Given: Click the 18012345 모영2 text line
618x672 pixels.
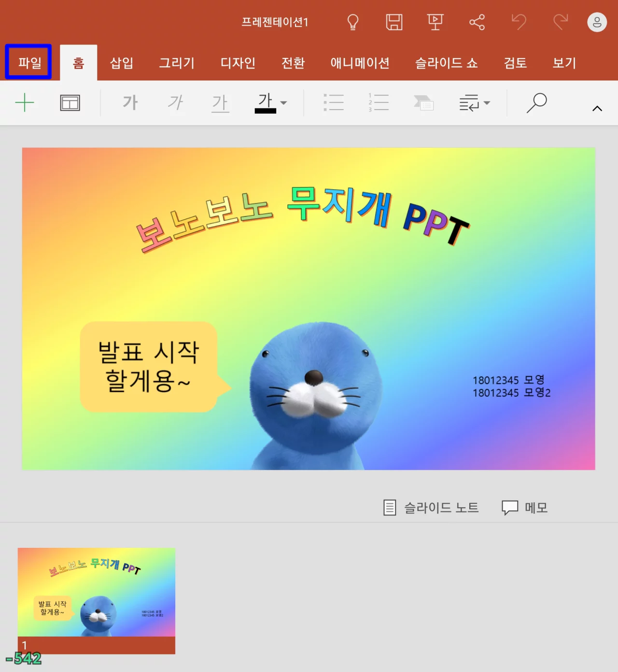Looking at the screenshot, I should (x=512, y=393).
